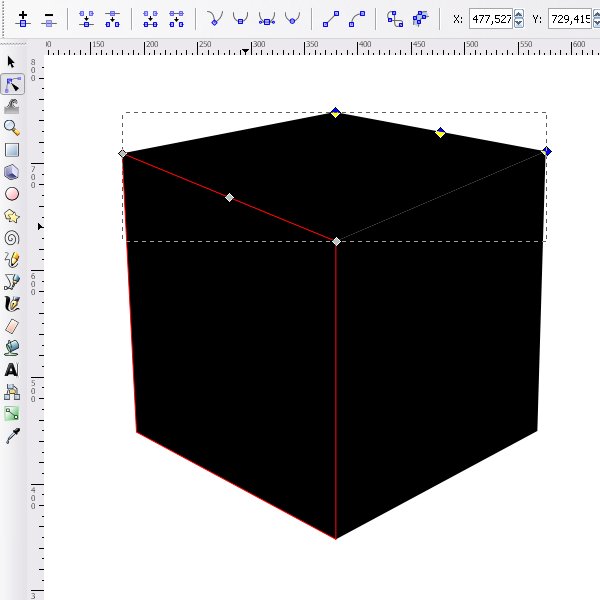Select the Text tool
The height and width of the screenshot is (600, 600).
click(11, 370)
